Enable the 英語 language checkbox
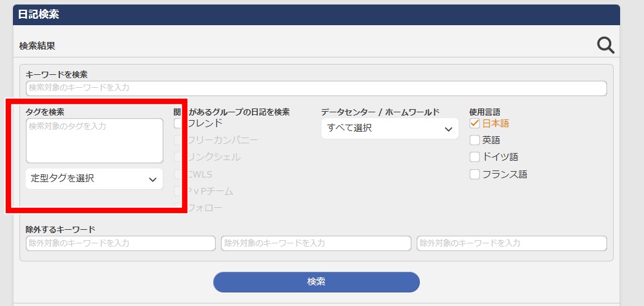The height and width of the screenshot is (306, 644). pos(475,140)
